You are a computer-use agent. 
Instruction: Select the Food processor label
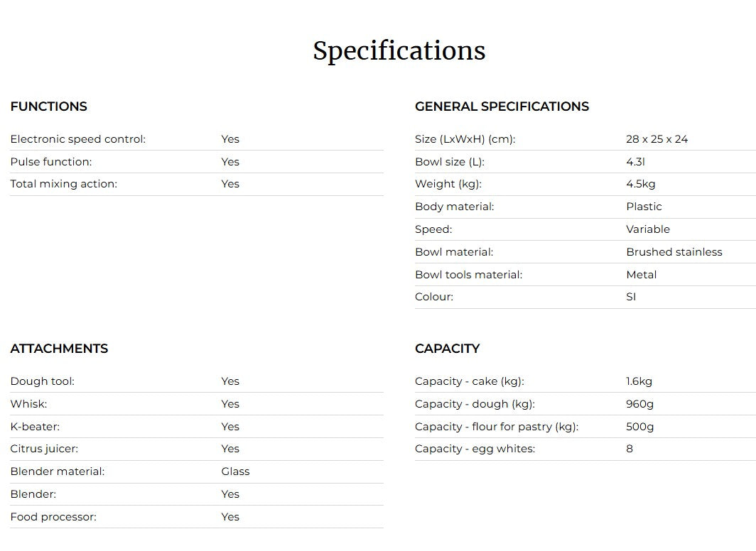click(x=53, y=517)
